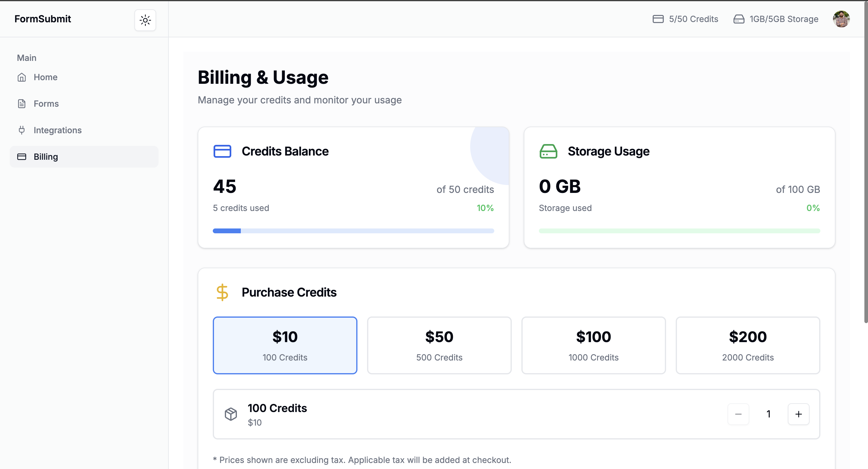This screenshot has width=868, height=469.
Task: Open Forms in the sidebar
Action: tap(46, 104)
